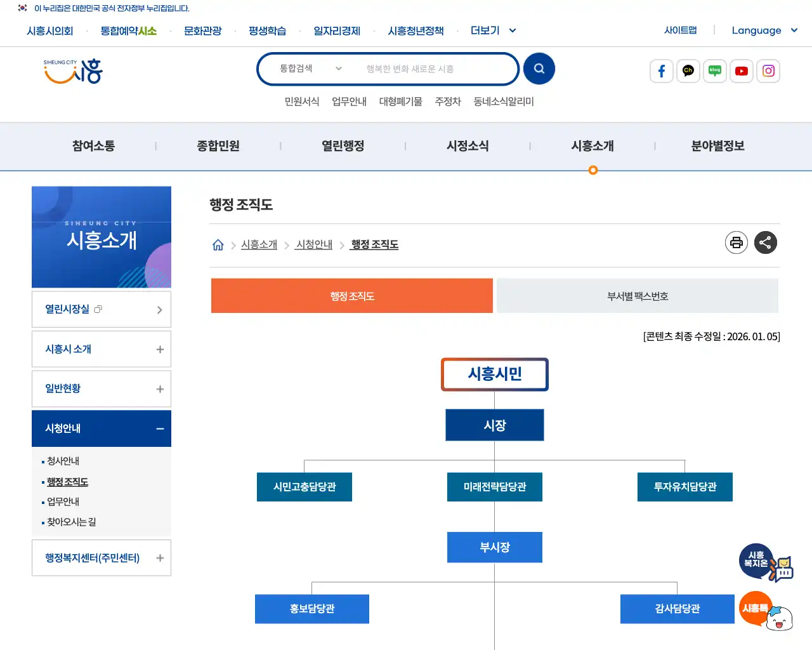Image resolution: width=812 pixels, height=650 pixels.
Task: Open the Language dropdown
Action: pyautogui.click(x=764, y=30)
